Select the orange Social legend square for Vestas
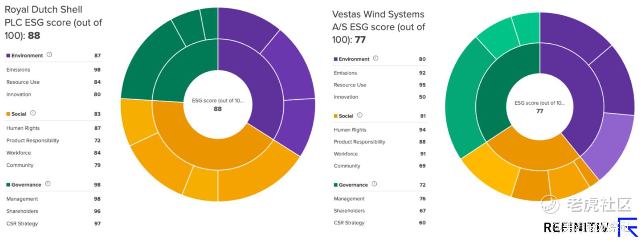Image resolution: width=644 pixels, height=242 pixels. coord(336,116)
